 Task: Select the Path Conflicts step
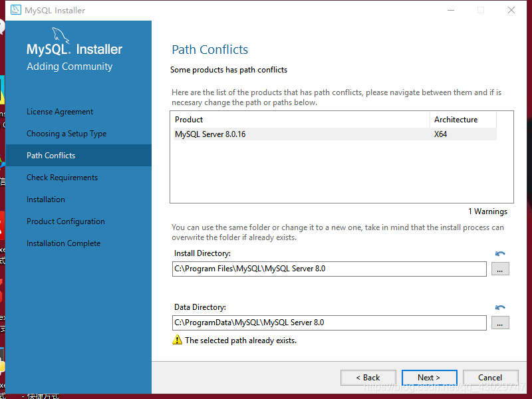(x=78, y=156)
